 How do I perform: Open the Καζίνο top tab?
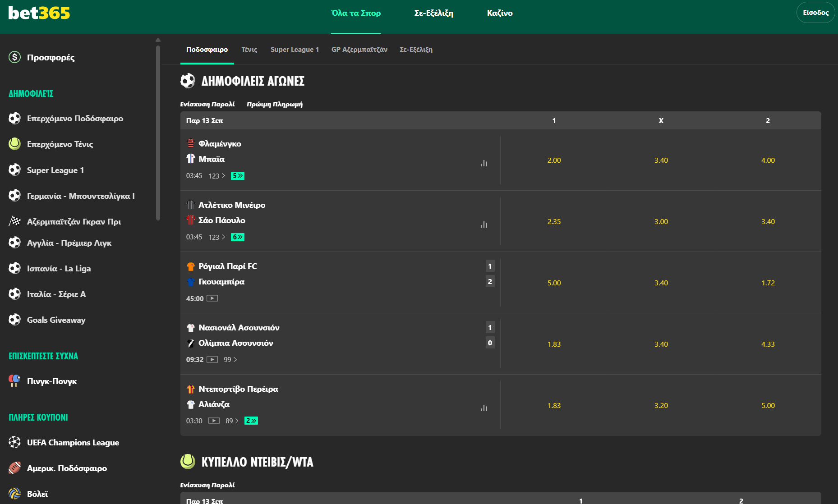pyautogui.click(x=500, y=13)
